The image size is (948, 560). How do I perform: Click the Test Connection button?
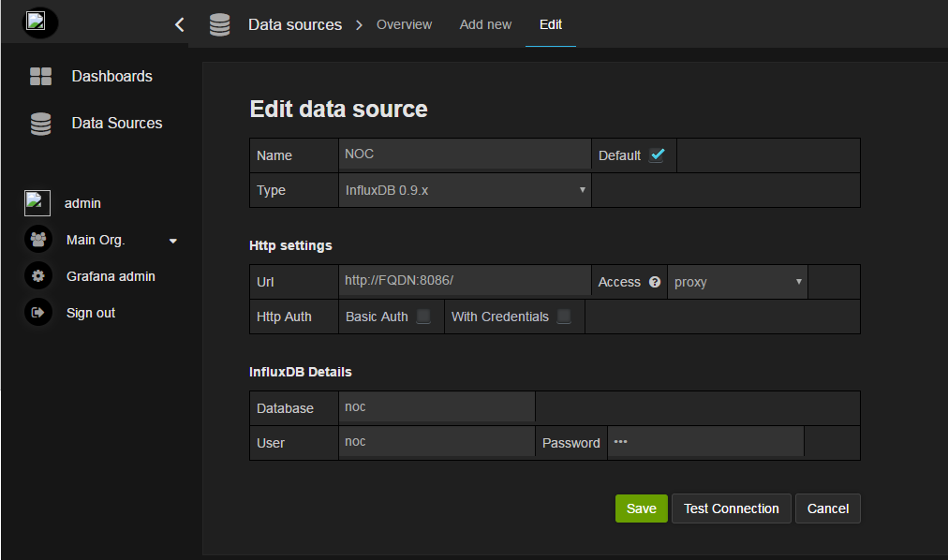(x=731, y=508)
